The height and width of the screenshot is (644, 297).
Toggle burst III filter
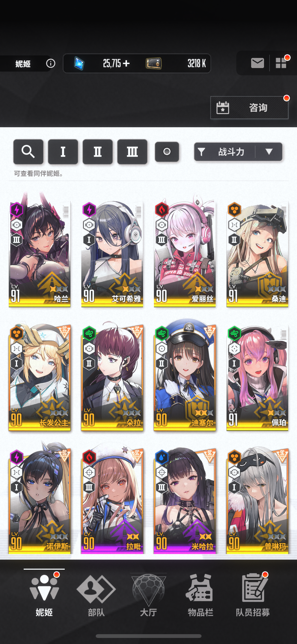coord(132,152)
